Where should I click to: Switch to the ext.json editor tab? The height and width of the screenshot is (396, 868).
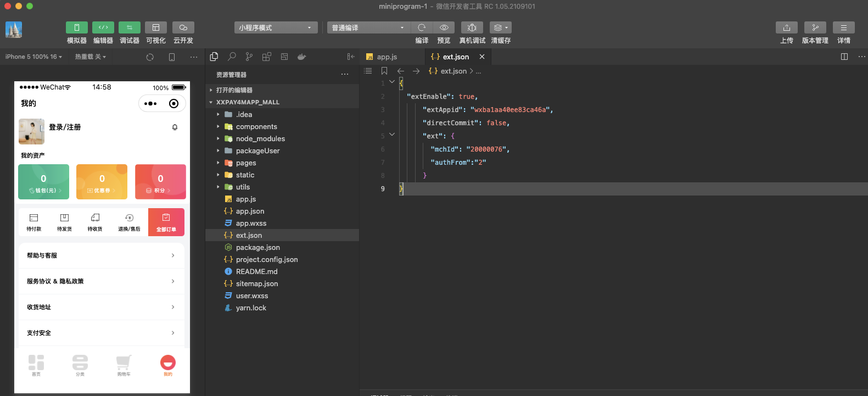(x=456, y=57)
